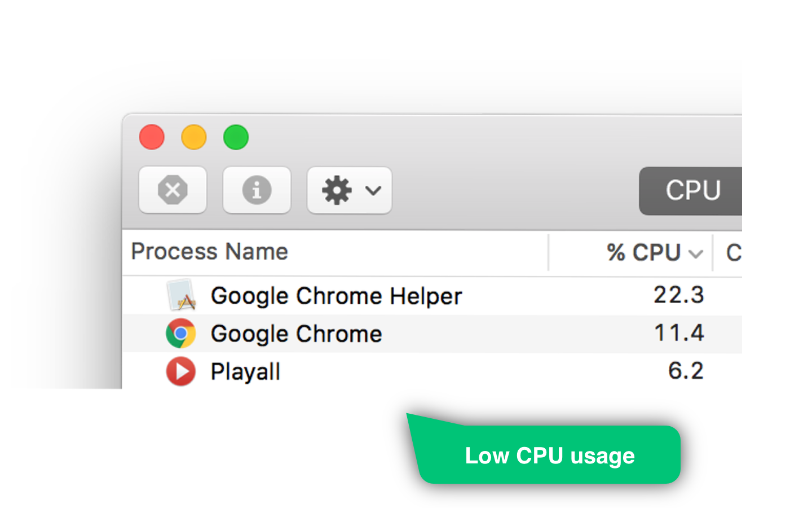The height and width of the screenshot is (508, 812).
Task: Click the 11.4 CPU value
Action: pyautogui.click(x=679, y=333)
